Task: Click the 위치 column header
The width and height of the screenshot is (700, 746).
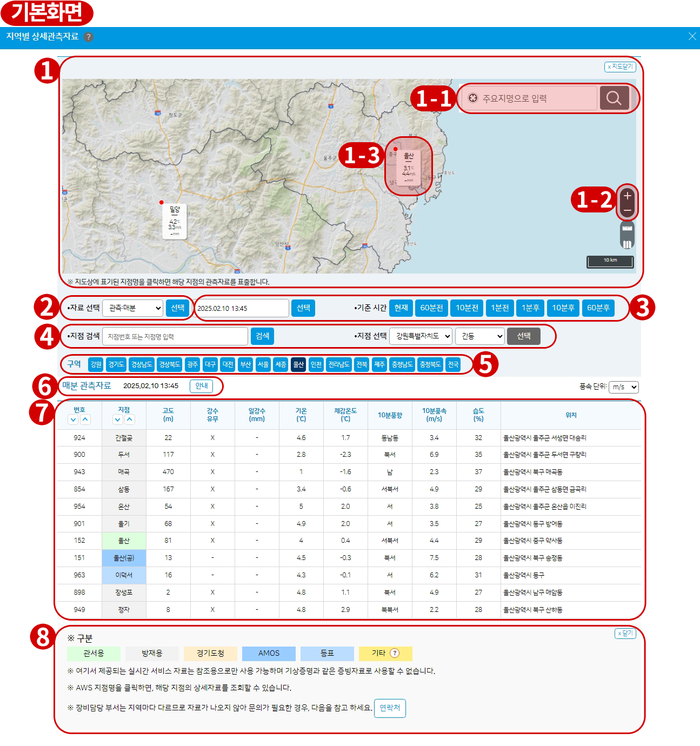Action: point(571,415)
